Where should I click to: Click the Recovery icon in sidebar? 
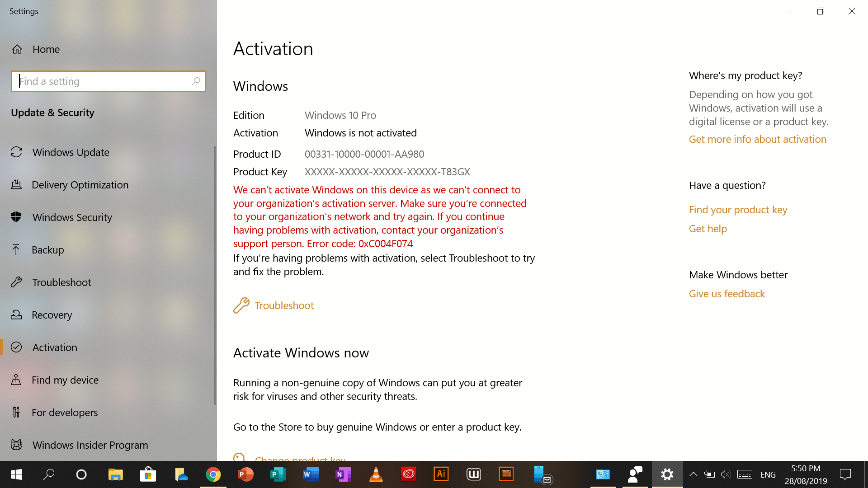(x=16, y=315)
